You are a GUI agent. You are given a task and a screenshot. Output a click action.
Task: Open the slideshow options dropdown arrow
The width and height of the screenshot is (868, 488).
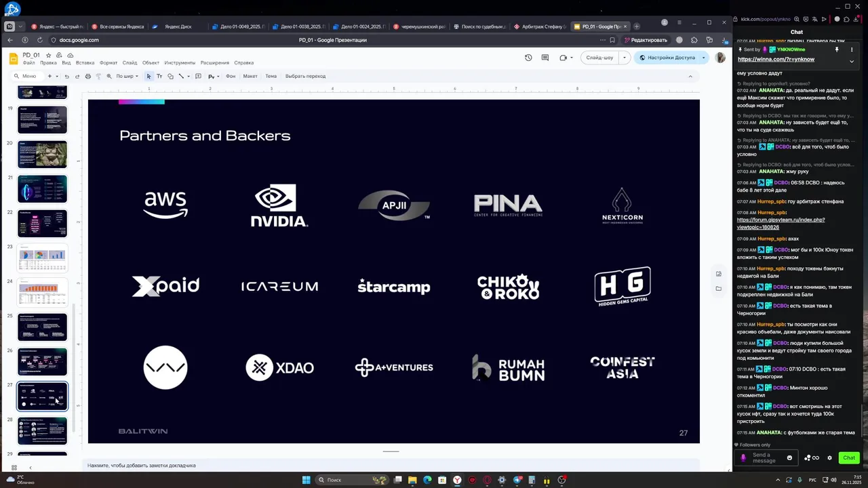(x=623, y=58)
